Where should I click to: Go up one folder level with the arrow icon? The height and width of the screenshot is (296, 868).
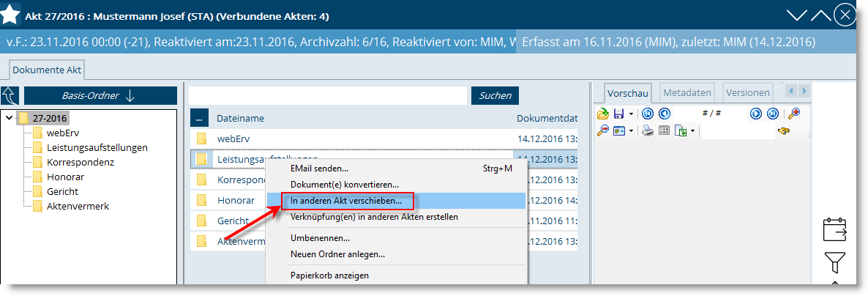(x=10, y=95)
